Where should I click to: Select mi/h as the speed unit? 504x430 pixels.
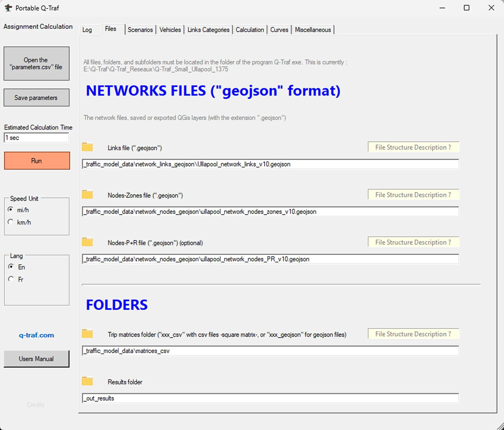[x=11, y=209]
